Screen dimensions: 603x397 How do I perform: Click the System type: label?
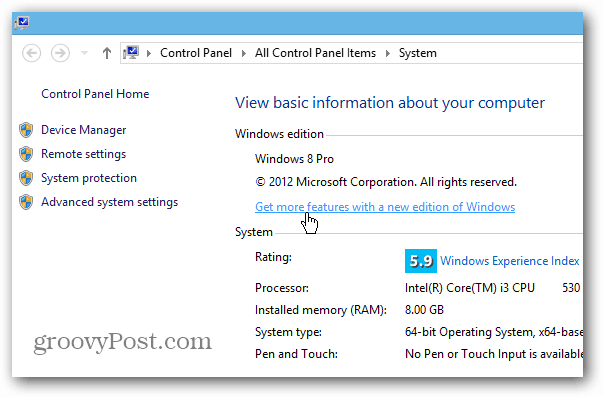tap(288, 332)
